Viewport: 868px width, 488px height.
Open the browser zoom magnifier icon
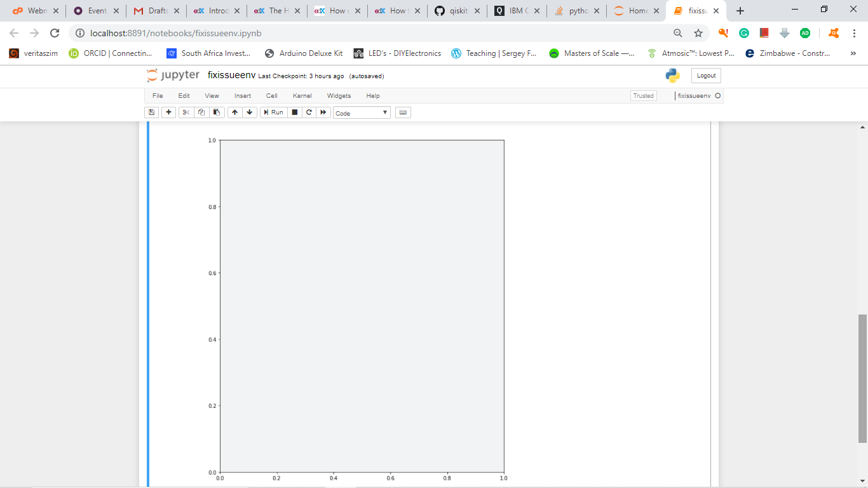click(678, 33)
